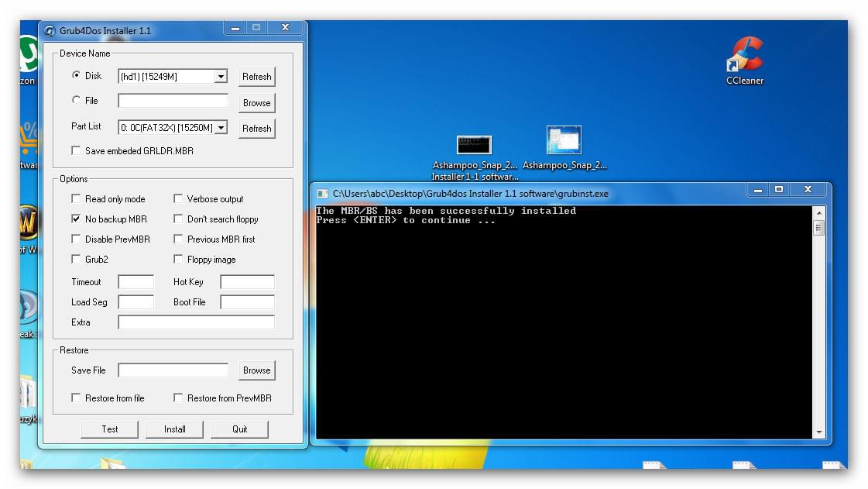Select the File radio button
The width and height of the screenshot is (868, 489).
click(x=76, y=100)
